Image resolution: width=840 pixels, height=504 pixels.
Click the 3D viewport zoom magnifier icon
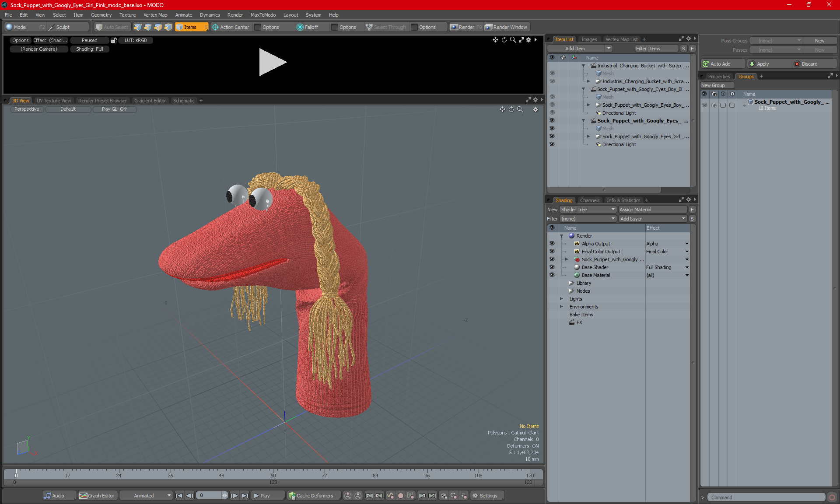(520, 109)
